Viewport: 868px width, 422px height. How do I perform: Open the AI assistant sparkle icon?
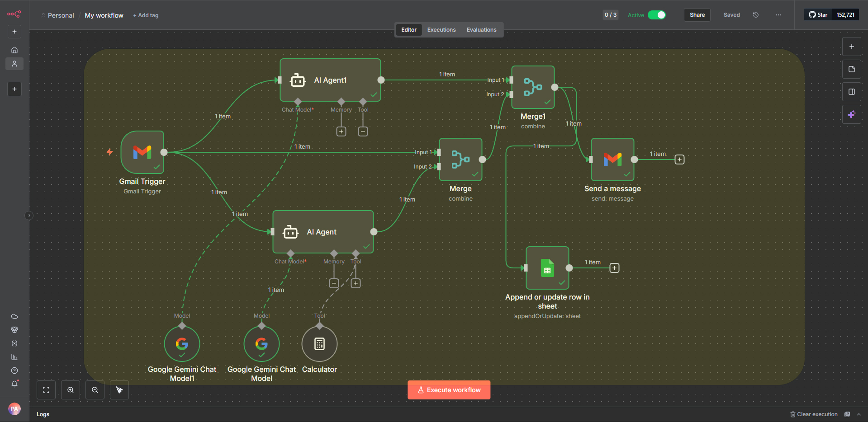(852, 114)
